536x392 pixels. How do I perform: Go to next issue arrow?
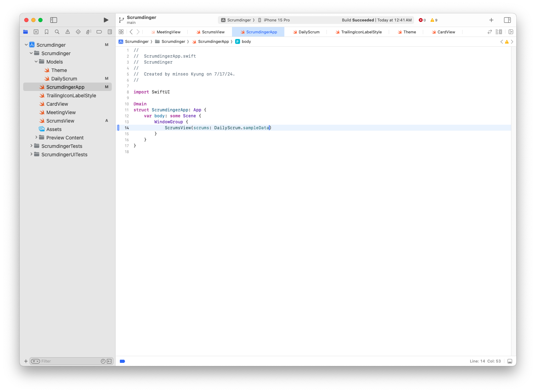coord(512,41)
